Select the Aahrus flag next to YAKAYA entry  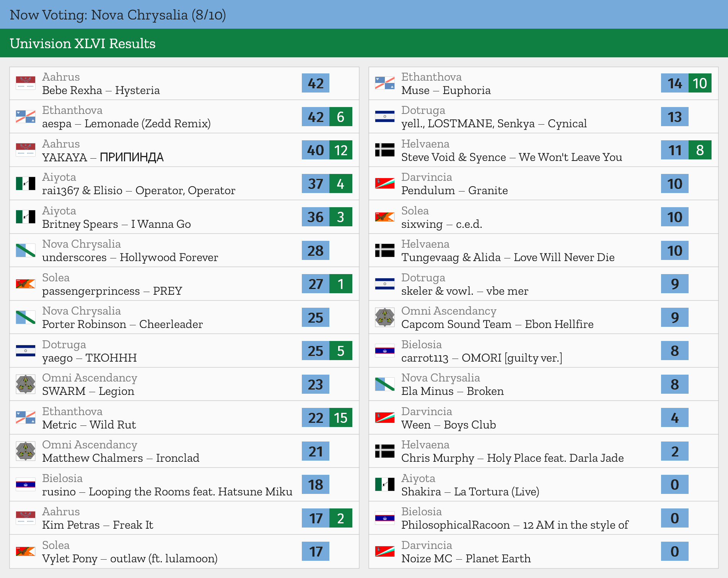pyautogui.click(x=26, y=150)
